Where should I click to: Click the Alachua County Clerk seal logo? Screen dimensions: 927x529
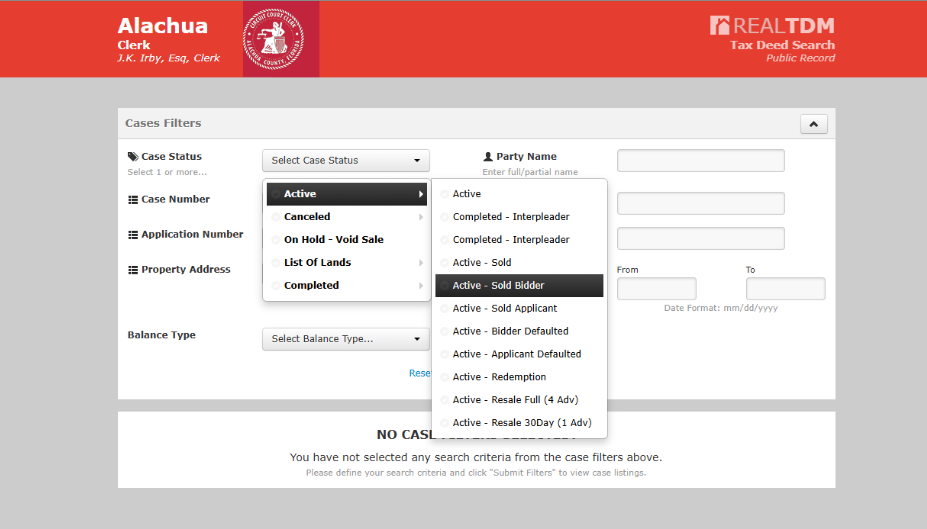click(274, 39)
